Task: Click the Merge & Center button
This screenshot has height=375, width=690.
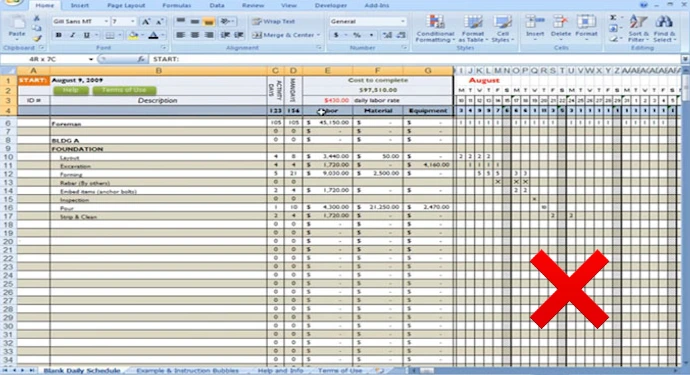Action: pyautogui.click(x=284, y=35)
